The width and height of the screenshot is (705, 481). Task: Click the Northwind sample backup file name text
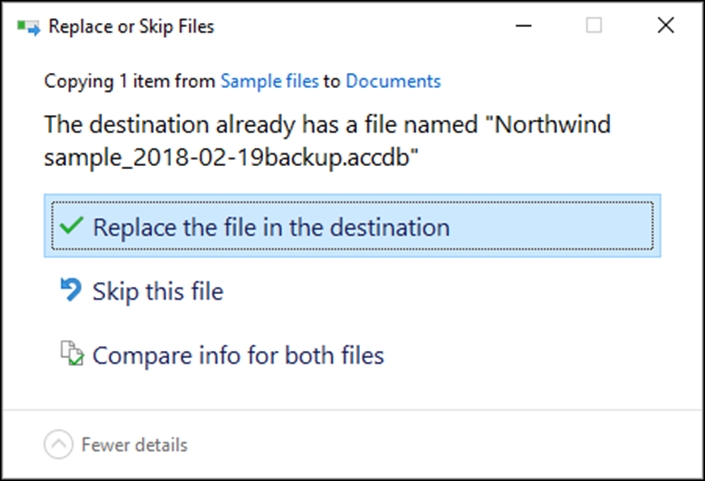[327, 141]
